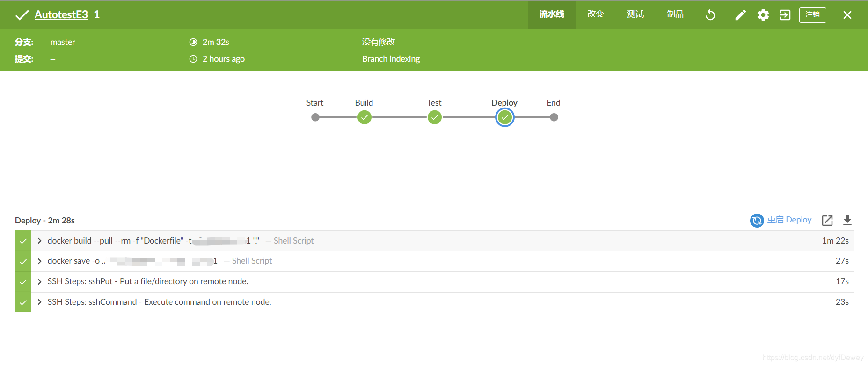This screenshot has width=868, height=366.
Task: Click the '2 hours ago' timestamp
Action: pos(224,59)
